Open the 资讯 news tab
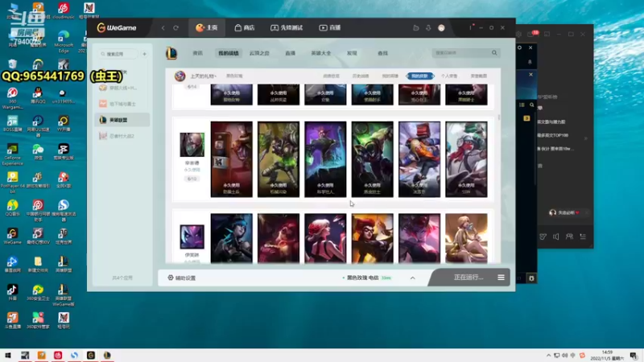The height and width of the screenshot is (362, 644). (x=197, y=53)
